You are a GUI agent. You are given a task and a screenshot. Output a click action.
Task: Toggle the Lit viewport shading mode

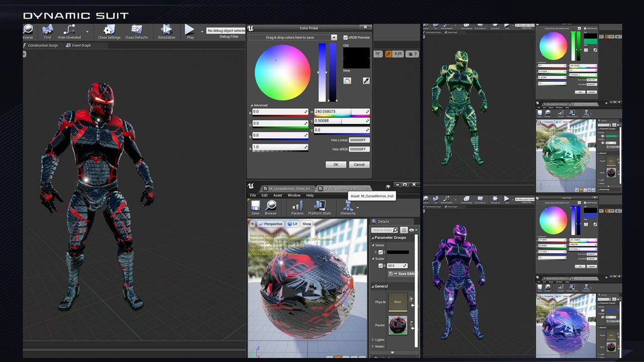tap(293, 224)
